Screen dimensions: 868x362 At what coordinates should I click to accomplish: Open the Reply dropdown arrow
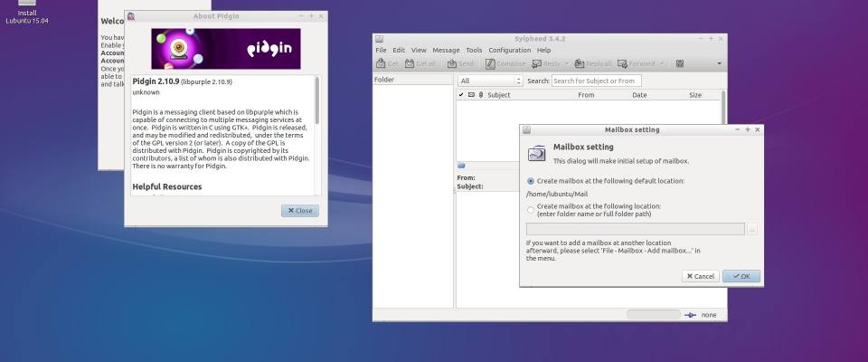[x=566, y=63]
